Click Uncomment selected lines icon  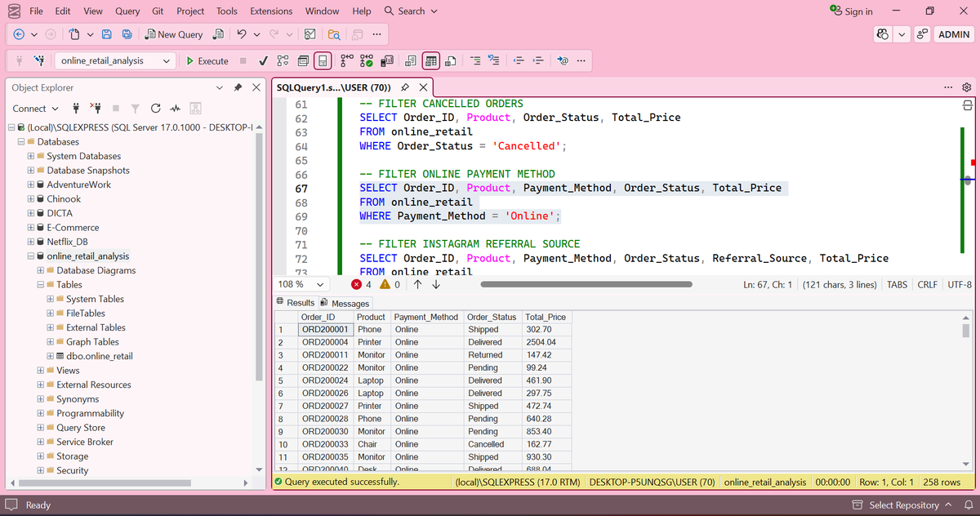[x=493, y=60]
